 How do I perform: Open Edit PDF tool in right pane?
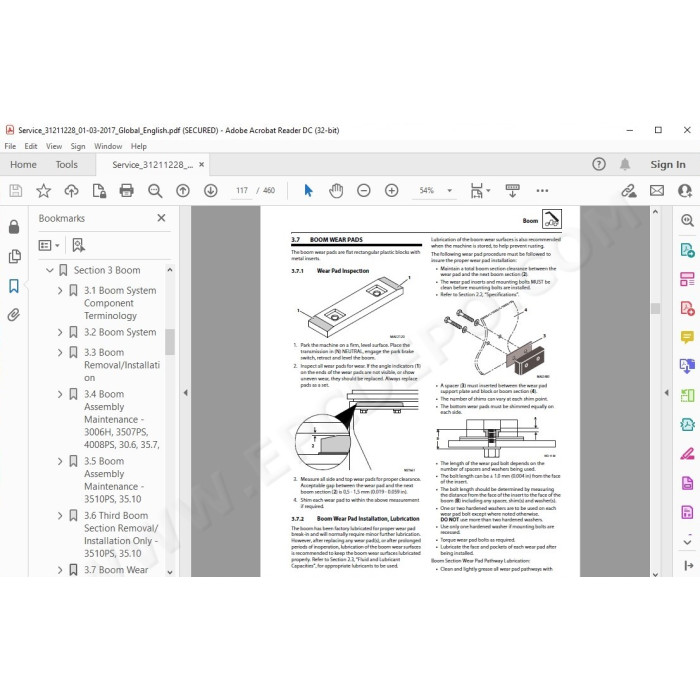pyautogui.click(x=687, y=279)
